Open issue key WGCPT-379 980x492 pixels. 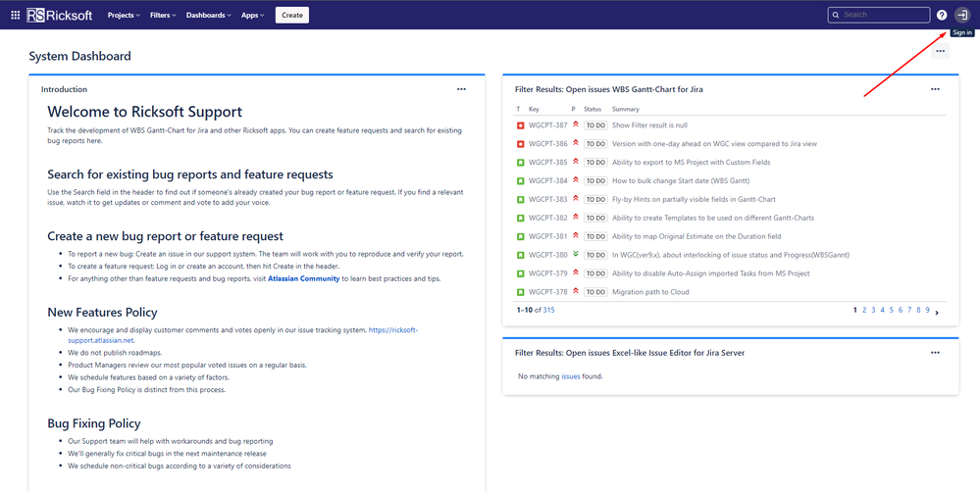(548, 273)
